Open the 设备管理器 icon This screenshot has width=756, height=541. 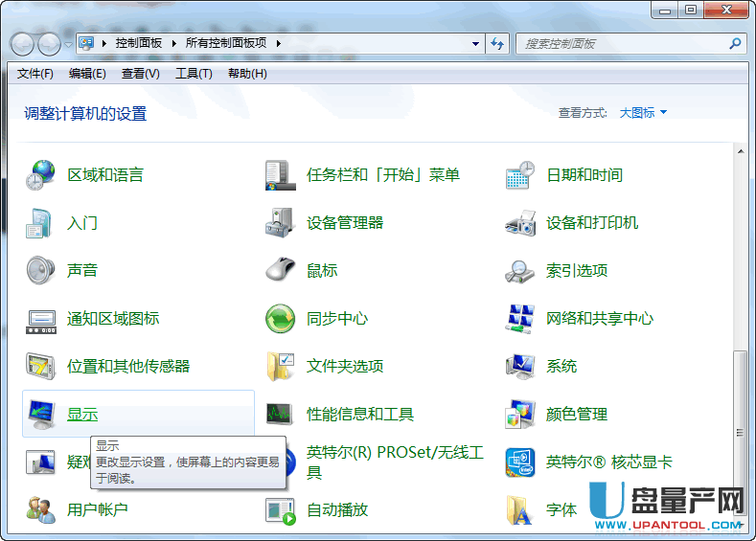click(x=280, y=223)
